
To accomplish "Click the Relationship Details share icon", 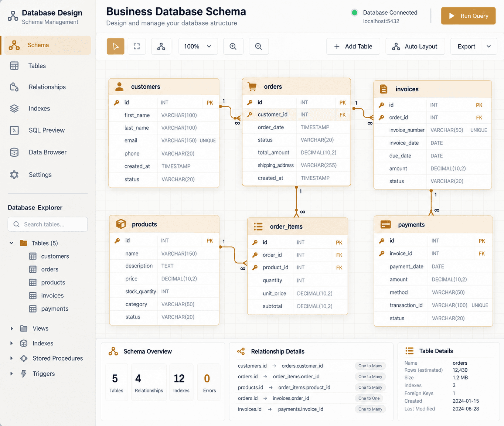I will pos(241,351).
